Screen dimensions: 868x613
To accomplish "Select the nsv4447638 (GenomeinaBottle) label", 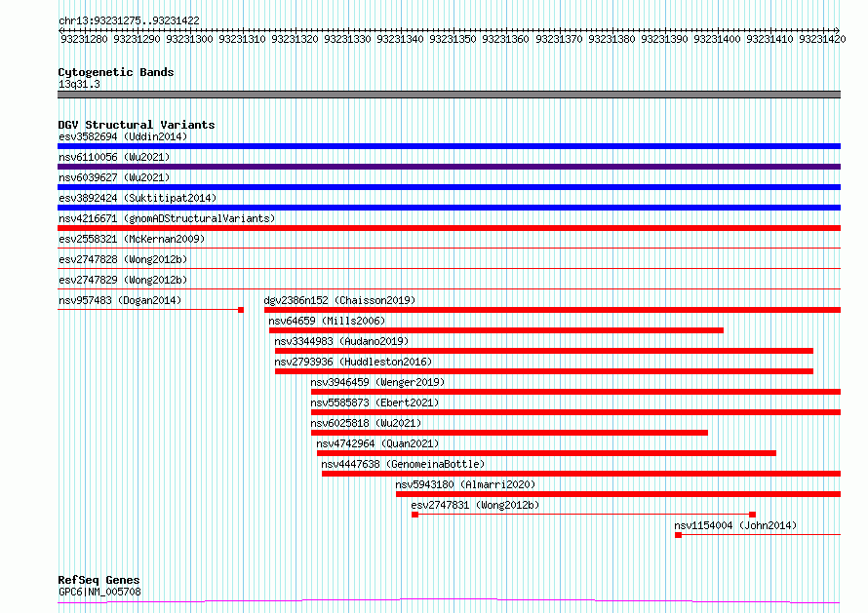I will click(403, 464).
